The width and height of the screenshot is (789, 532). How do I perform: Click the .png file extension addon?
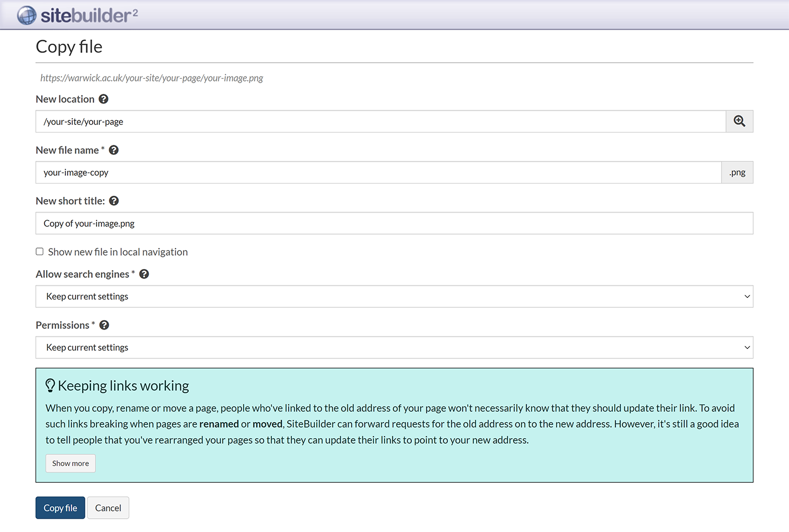pos(737,173)
